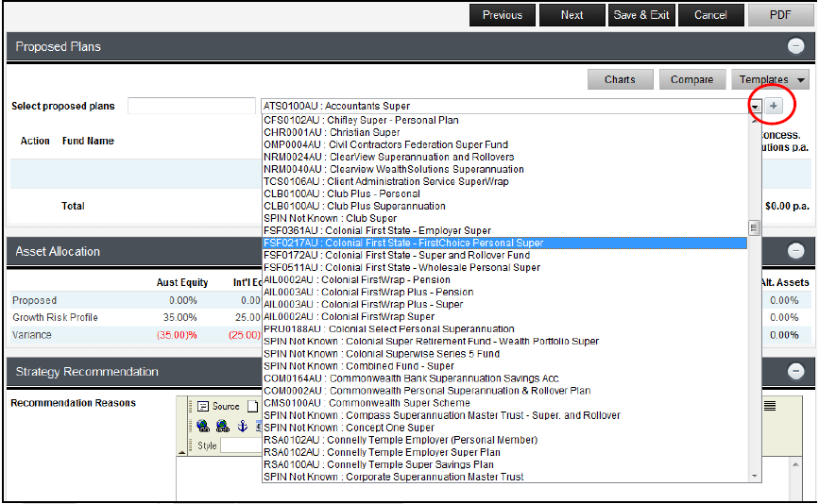Select Club Plus - Personal option
The image size is (819, 504).
(x=504, y=193)
